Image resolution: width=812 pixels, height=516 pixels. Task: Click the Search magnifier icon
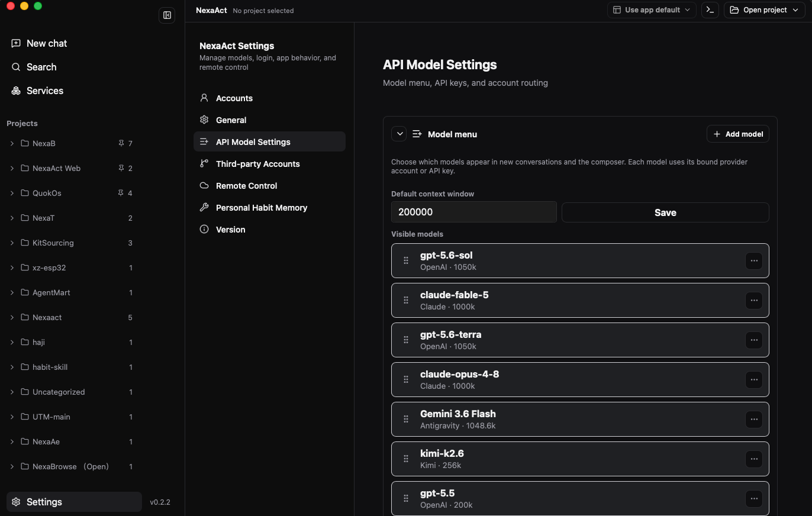click(16, 67)
